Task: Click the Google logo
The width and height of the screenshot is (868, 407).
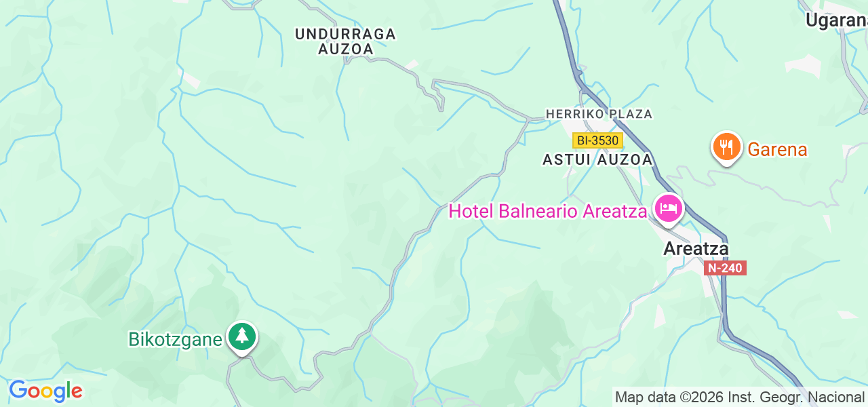Action: click(45, 391)
